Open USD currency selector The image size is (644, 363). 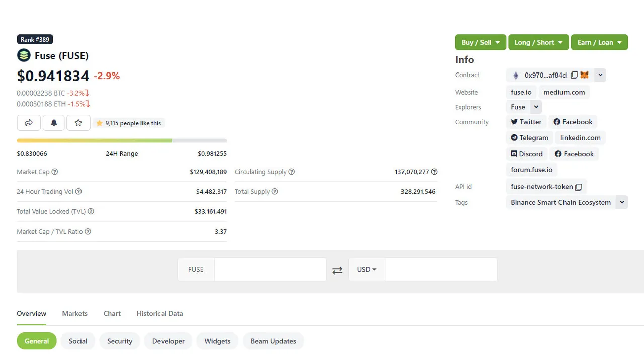[x=367, y=269]
